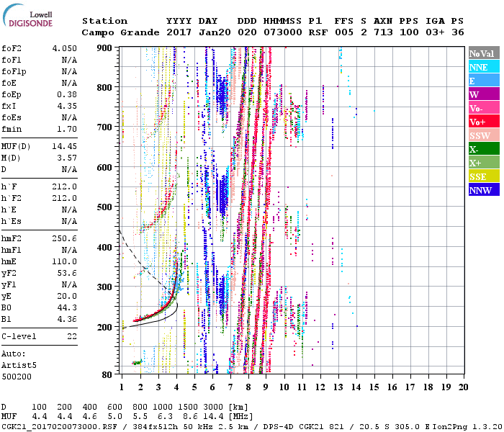
Task: Click the PPS value 100
Action: [409, 32]
